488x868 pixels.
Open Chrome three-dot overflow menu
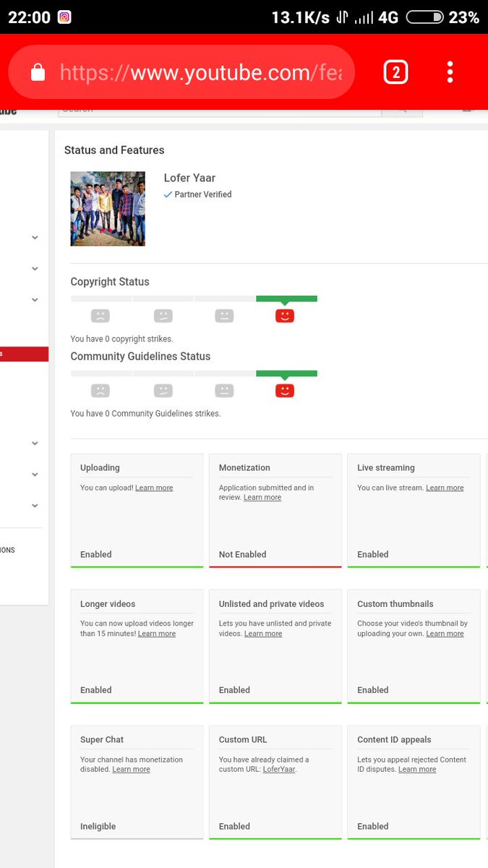pyautogui.click(x=450, y=72)
